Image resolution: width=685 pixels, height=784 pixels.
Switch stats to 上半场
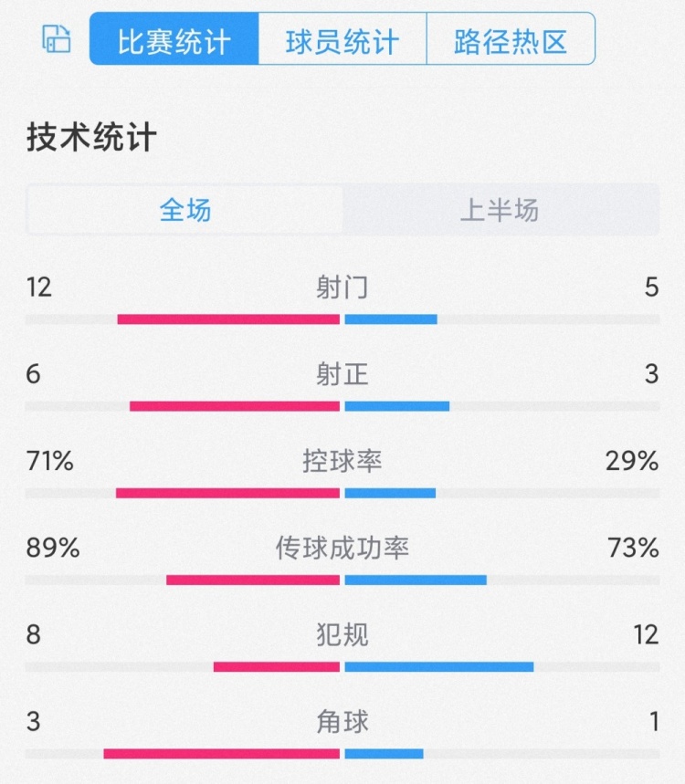500,211
